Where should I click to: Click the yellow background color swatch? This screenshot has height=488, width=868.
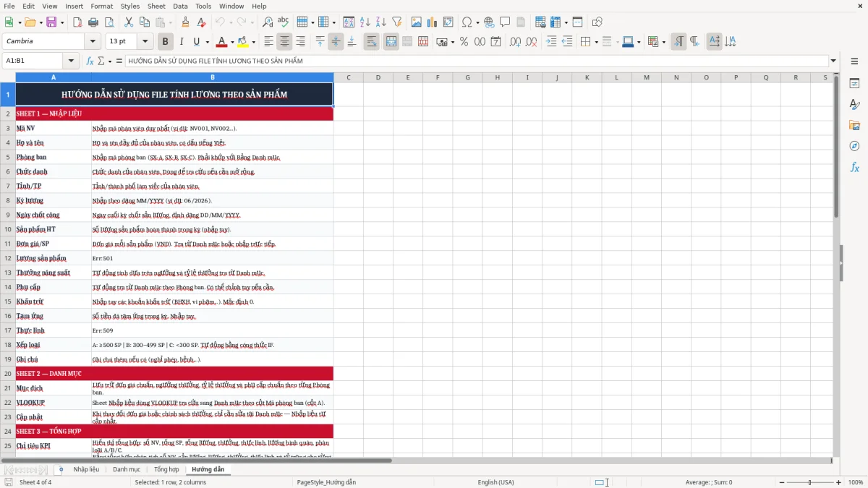242,42
